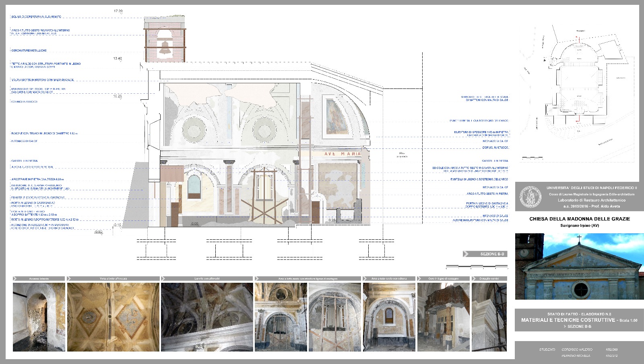Click the fresco lunette painting in the section
The height and width of the screenshot is (364, 644).
coord(336,117)
